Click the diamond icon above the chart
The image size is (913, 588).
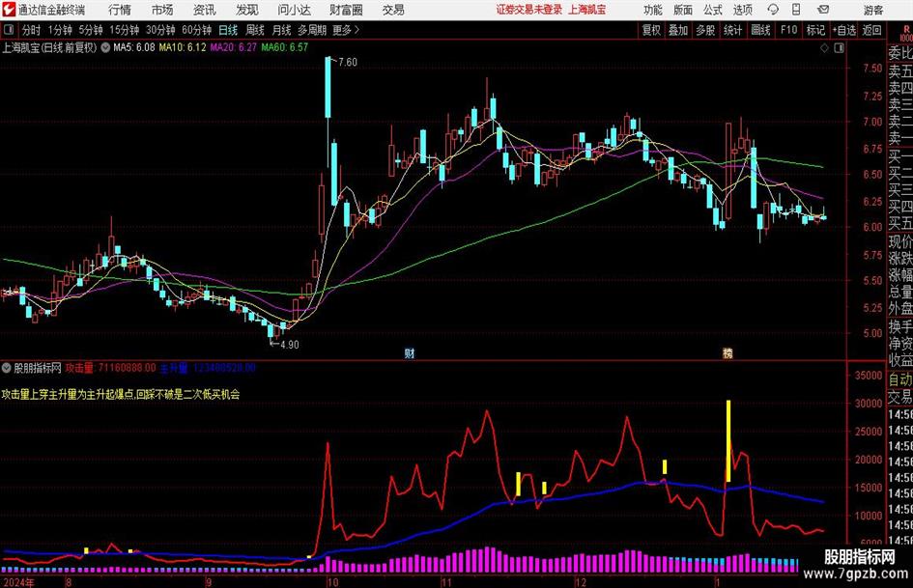coord(824,48)
